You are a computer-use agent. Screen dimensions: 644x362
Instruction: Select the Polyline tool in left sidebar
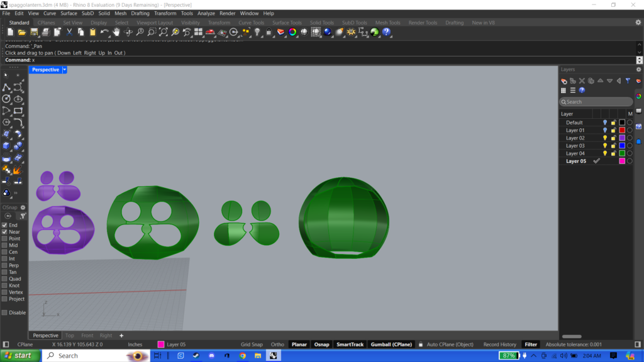click(x=6, y=87)
